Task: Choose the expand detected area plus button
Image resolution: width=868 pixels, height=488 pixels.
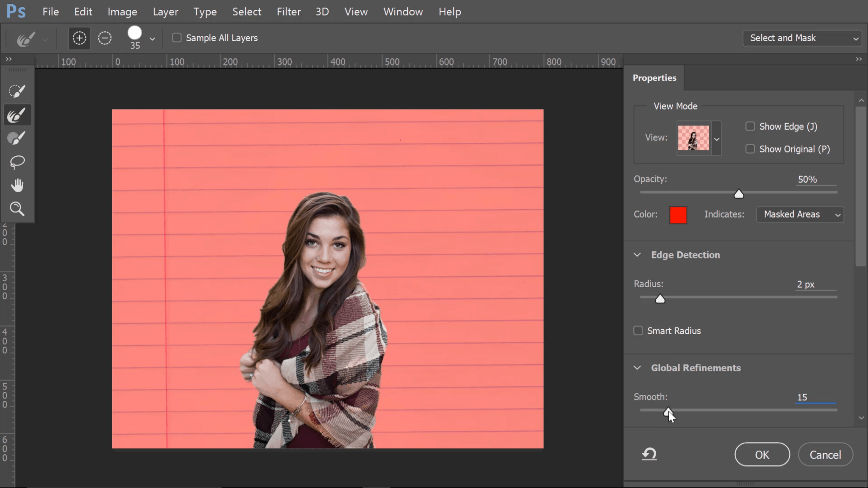Action: (79, 38)
